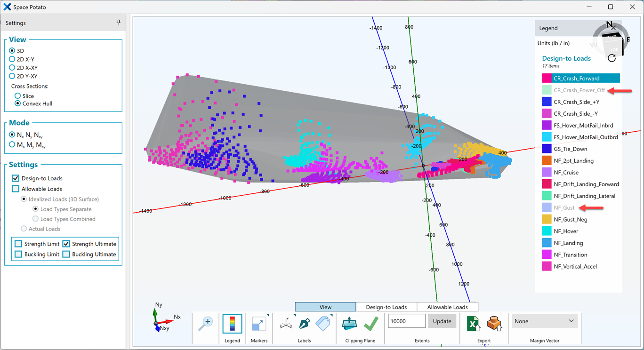The width and height of the screenshot is (644, 350).
Task: Click the orange 3D model export icon
Action: tap(494, 324)
